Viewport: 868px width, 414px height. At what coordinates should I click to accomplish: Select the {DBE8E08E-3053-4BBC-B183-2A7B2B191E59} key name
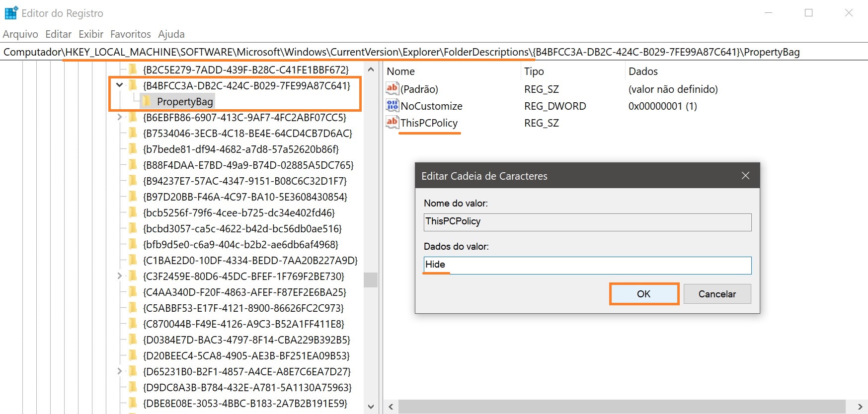(245, 404)
